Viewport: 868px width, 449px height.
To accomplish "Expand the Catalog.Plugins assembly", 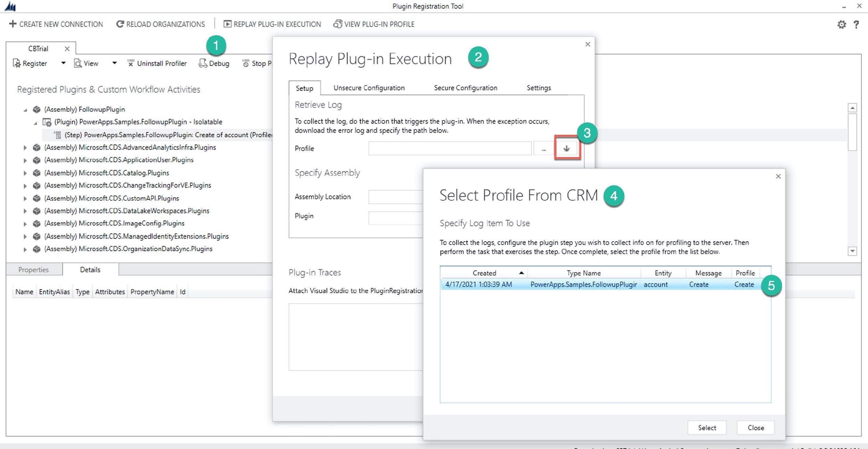I will click(x=25, y=173).
